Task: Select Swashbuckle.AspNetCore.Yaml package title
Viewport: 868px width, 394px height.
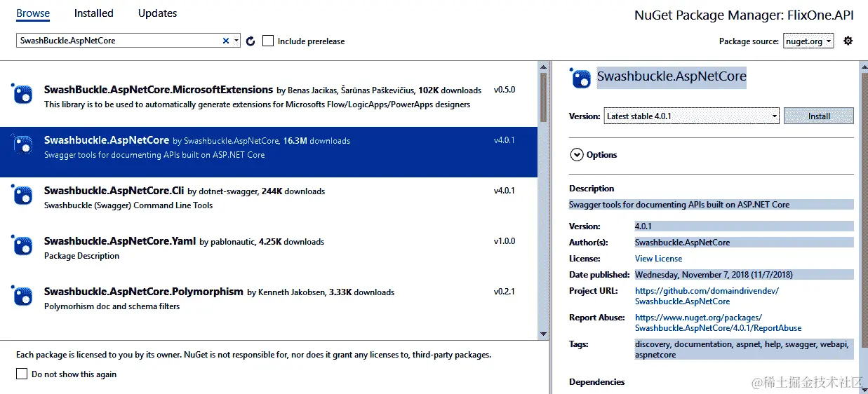Action: [120, 241]
